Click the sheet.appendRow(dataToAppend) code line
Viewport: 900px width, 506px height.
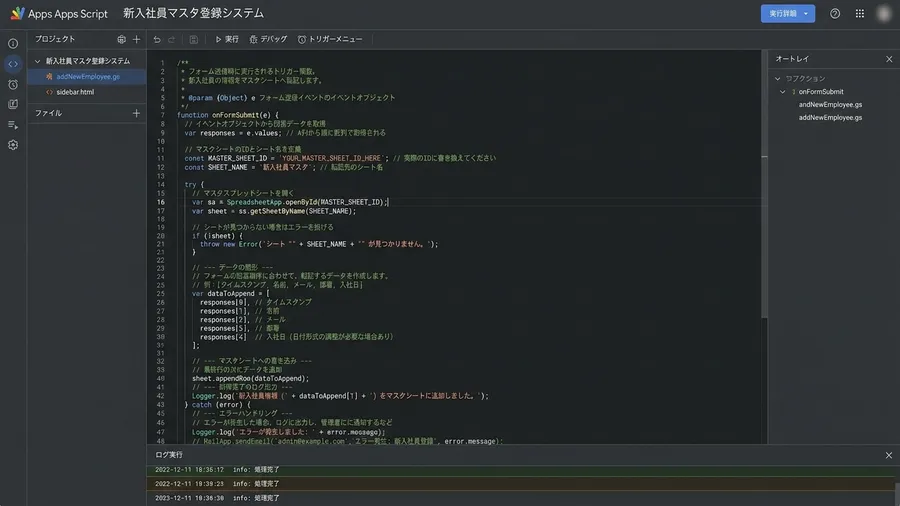(x=250, y=379)
